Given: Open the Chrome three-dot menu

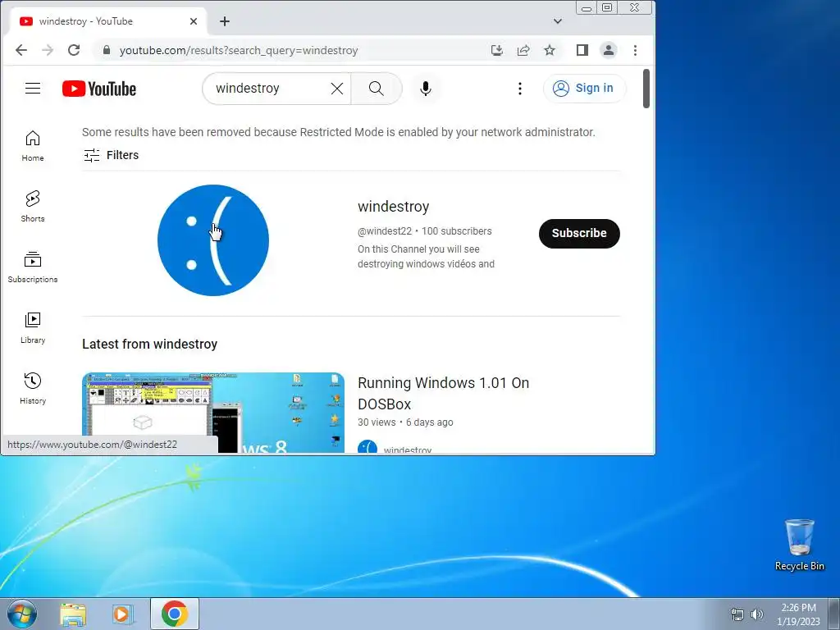Looking at the screenshot, I should [636, 50].
